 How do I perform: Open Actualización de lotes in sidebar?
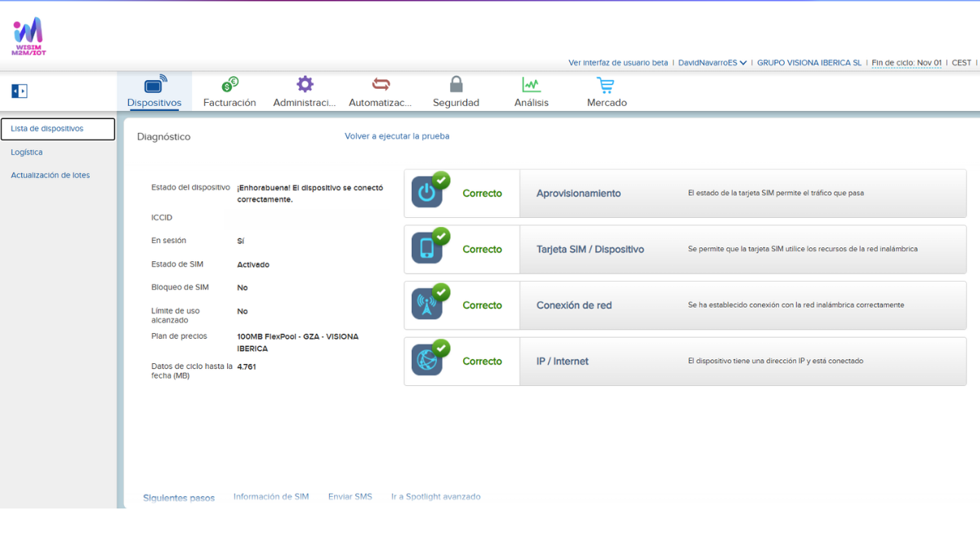tap(51, 175)
